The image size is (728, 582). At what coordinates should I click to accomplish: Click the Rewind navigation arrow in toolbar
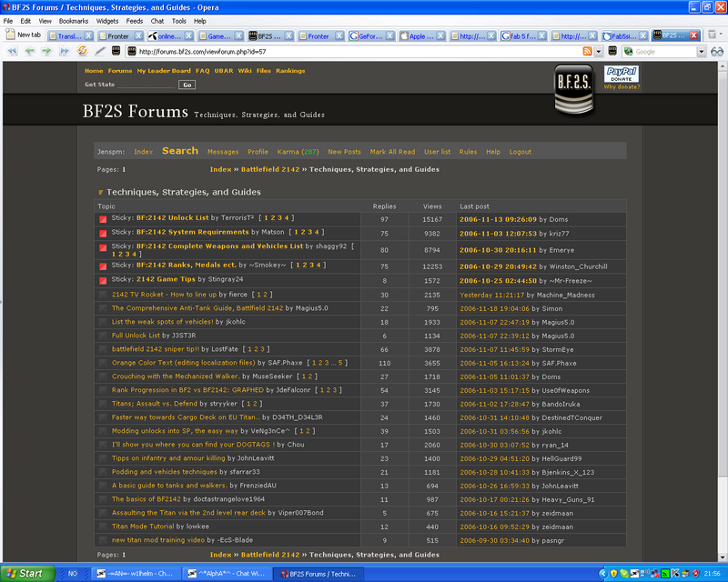click(x=12, y=51)
